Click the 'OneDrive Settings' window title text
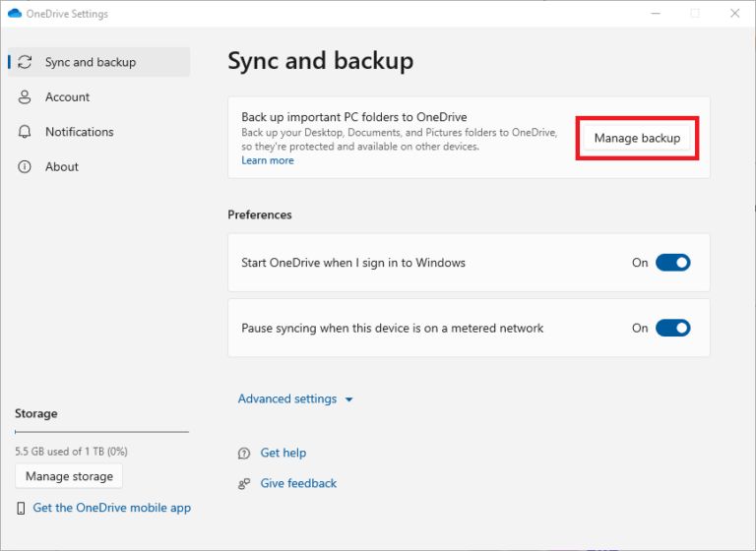The height and width of the screenshot is (551, 756). 67,14
